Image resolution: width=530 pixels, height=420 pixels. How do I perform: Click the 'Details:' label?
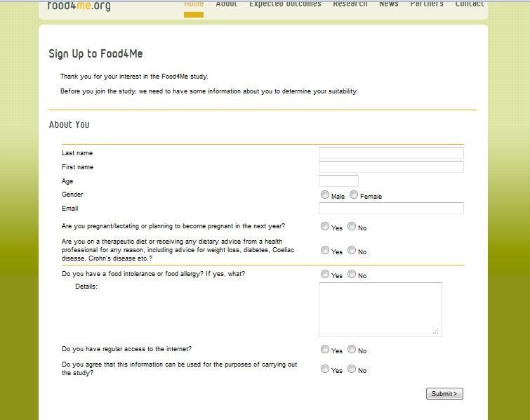[86, 287]
